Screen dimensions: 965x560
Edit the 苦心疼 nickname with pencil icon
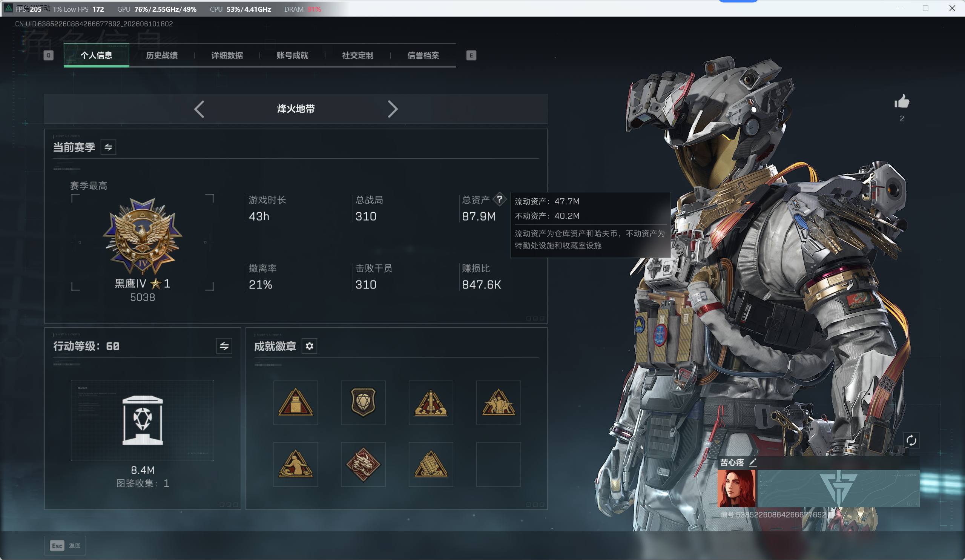coord(753,462)
